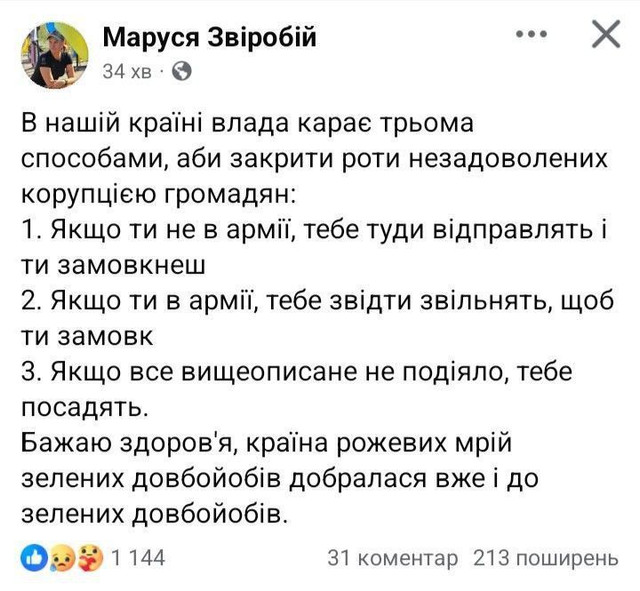Click the line starting Бажаю здоров'я
This screenshot has width=640, height=591.
tap(266, 444)
